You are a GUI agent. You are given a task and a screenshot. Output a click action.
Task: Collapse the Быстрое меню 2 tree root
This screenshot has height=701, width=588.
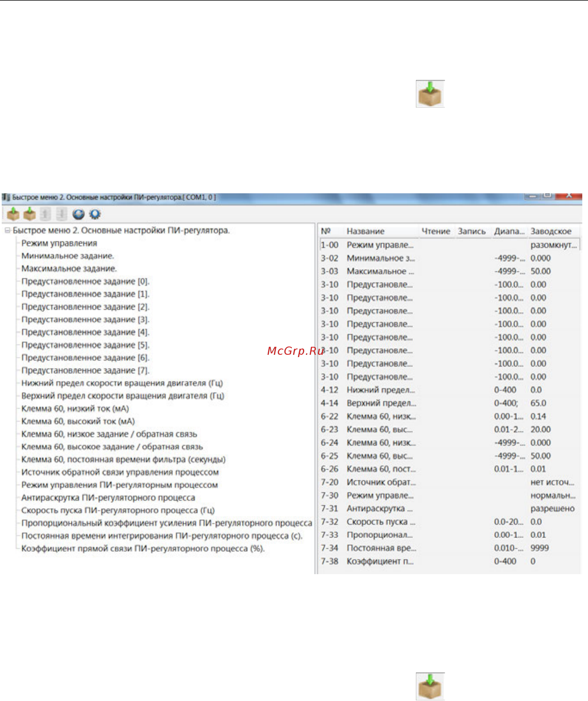coord(7,230)
